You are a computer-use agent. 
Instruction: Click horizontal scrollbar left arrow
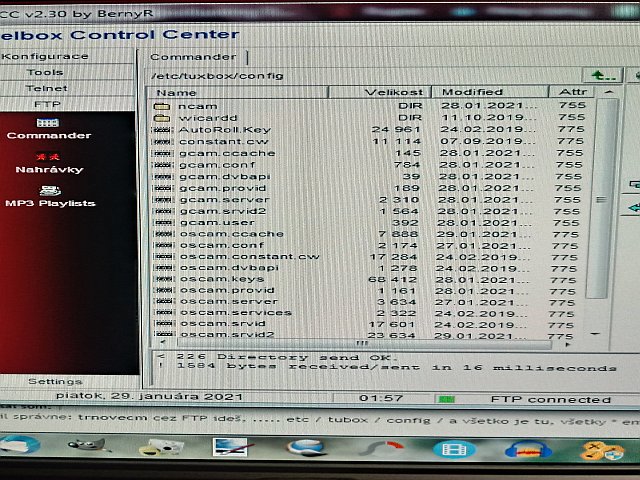coord(163,342)
